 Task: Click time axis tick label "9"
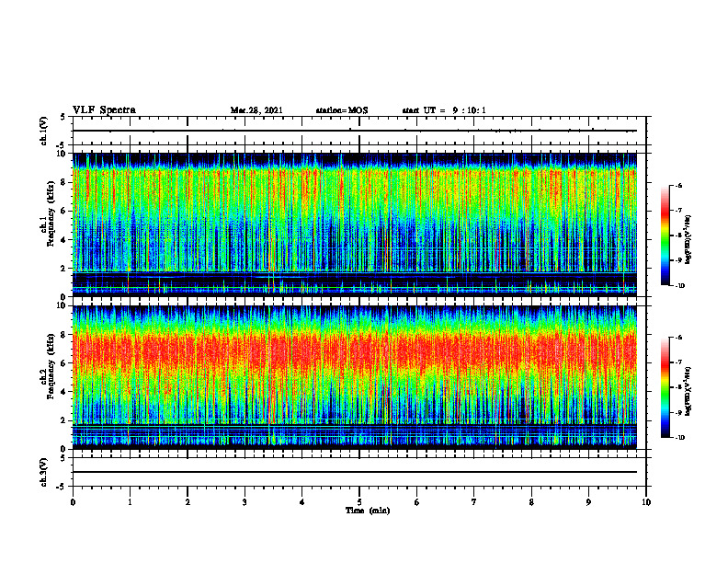588,502
